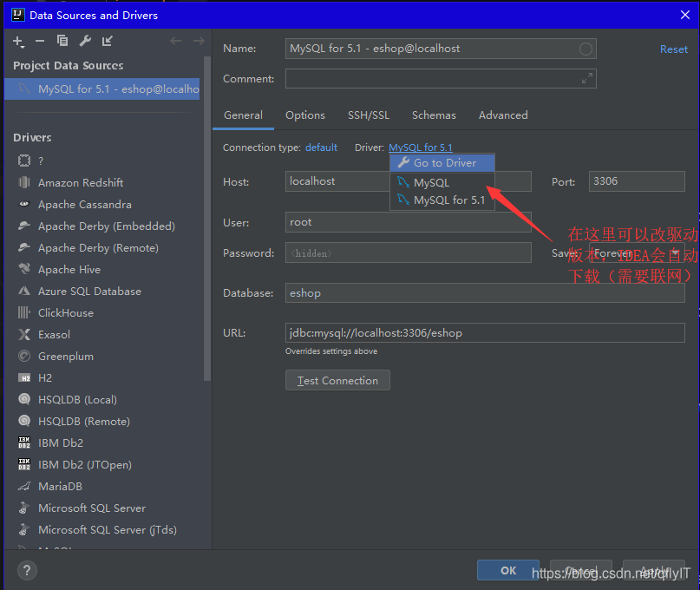The image size is (700, 590).
Task: Choose Go to Driver in popup
Action: [442, 163]
